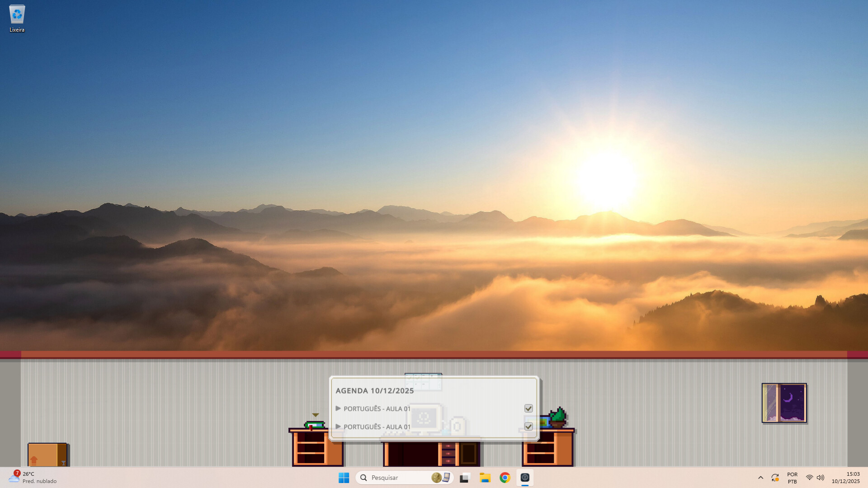This screenshot has width=868, height=488.
Task: Switch keyboard layout via POR PTB indicator
Action: (792, 478)
